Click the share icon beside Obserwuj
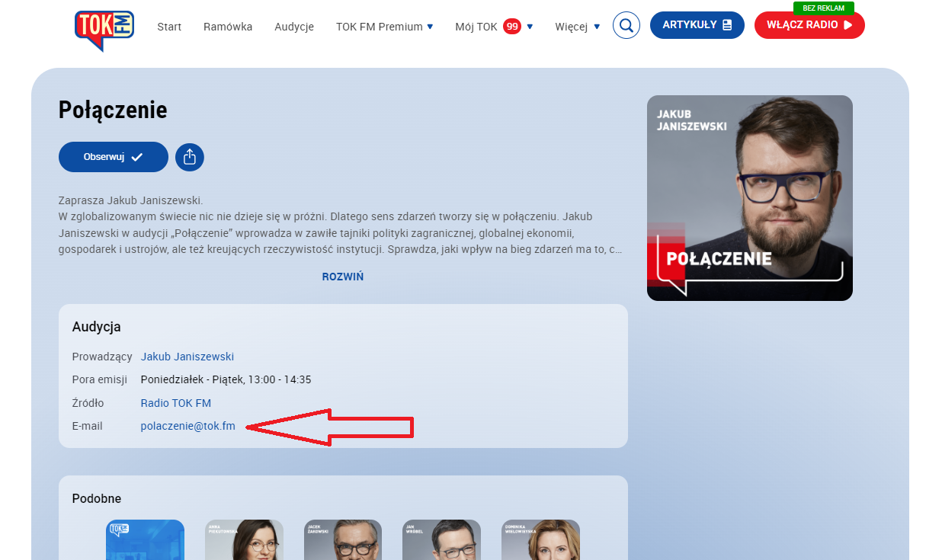 point(190,157)
